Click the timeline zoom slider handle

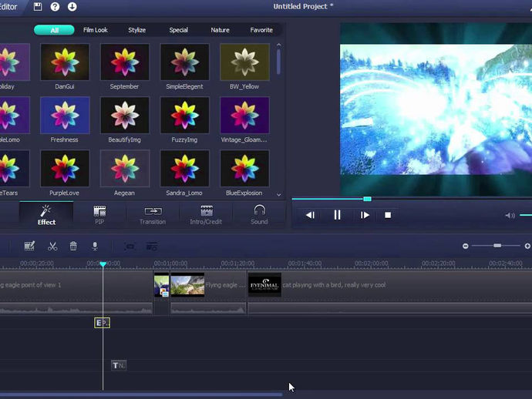pos(497,246)
